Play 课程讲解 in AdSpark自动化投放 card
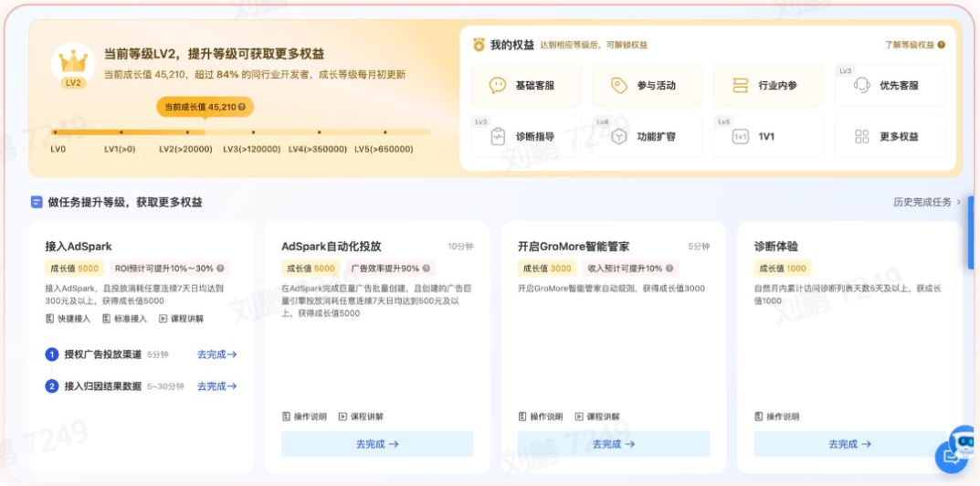This screenshot has width=980, height=486. (x=362, y=417)
